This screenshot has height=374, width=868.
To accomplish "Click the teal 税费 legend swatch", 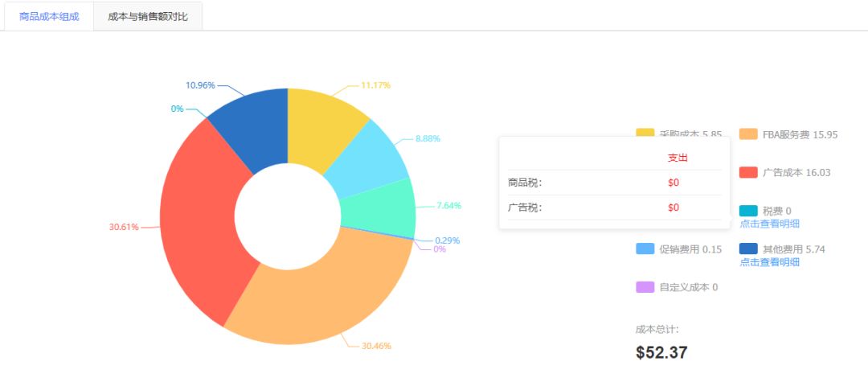I will click(748, 211).
